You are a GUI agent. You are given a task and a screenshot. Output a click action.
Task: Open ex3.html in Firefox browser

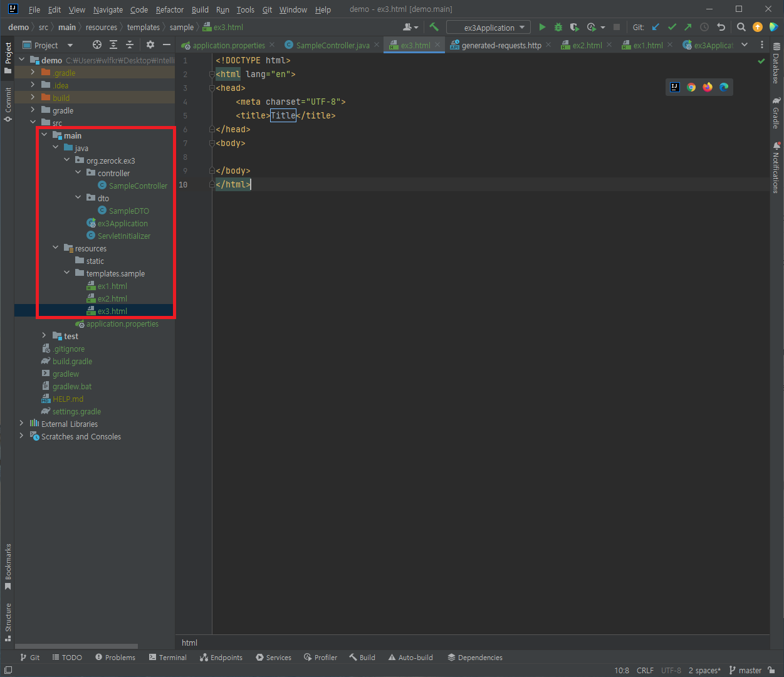coord(708,87)
